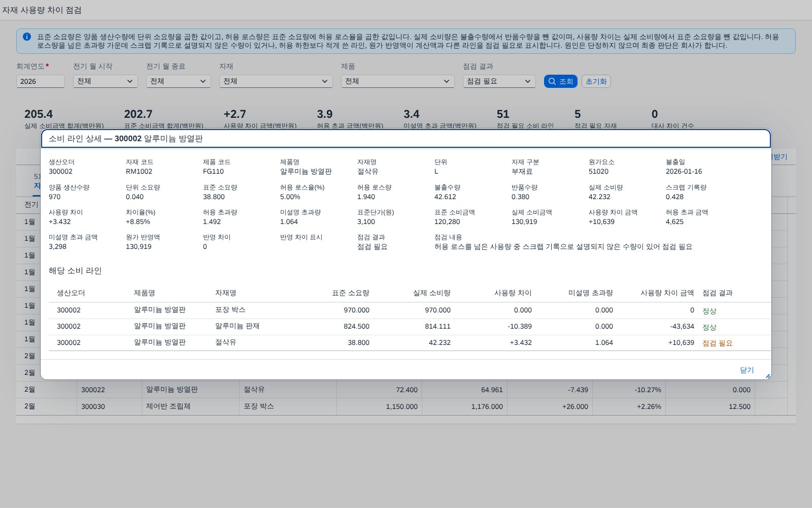
Task: Click the 초기화 reset button
Action: coord(596,81)
